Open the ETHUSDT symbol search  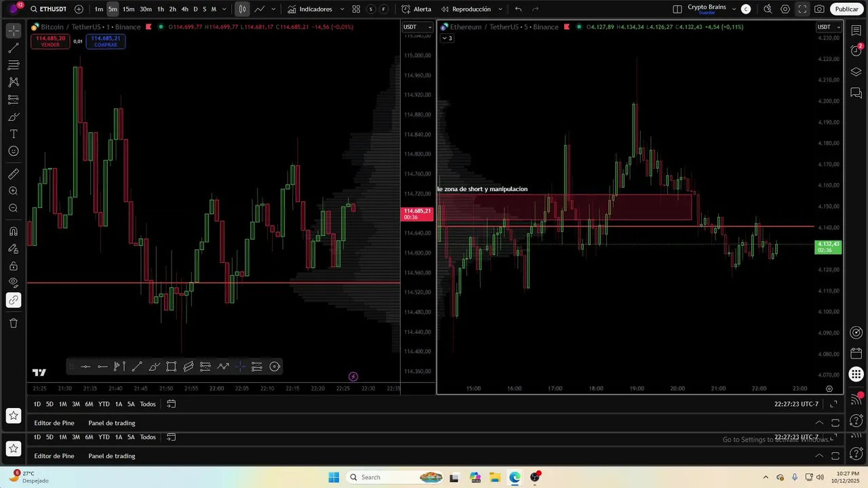48,9
